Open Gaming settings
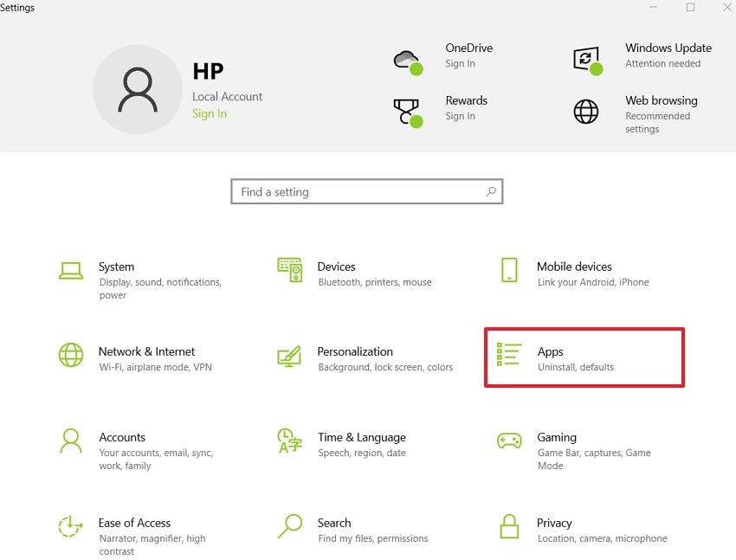 557,438
